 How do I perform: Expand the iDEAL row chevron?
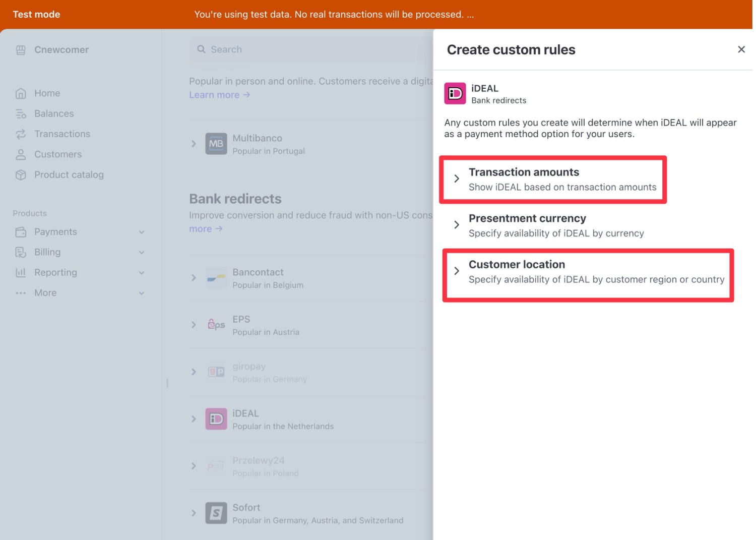[x=194, y=419]
